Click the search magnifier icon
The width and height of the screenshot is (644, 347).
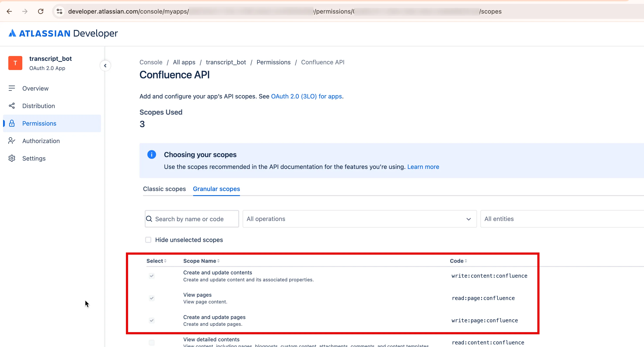149,219
